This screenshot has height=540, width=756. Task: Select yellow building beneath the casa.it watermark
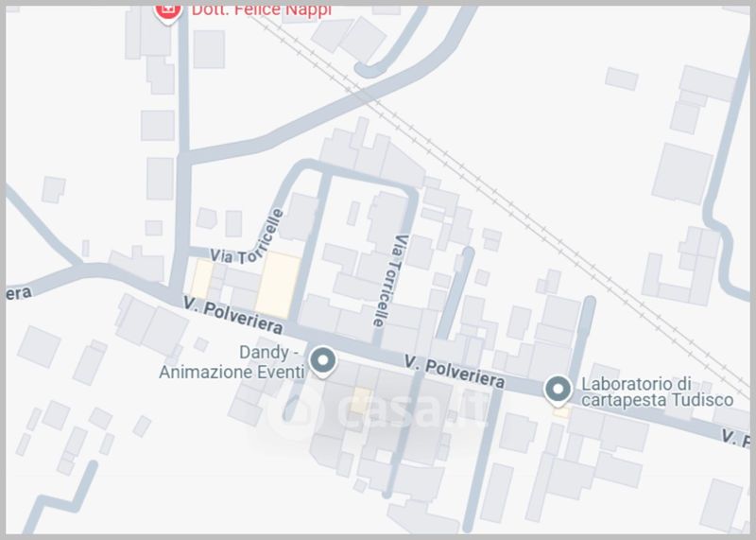361,401
